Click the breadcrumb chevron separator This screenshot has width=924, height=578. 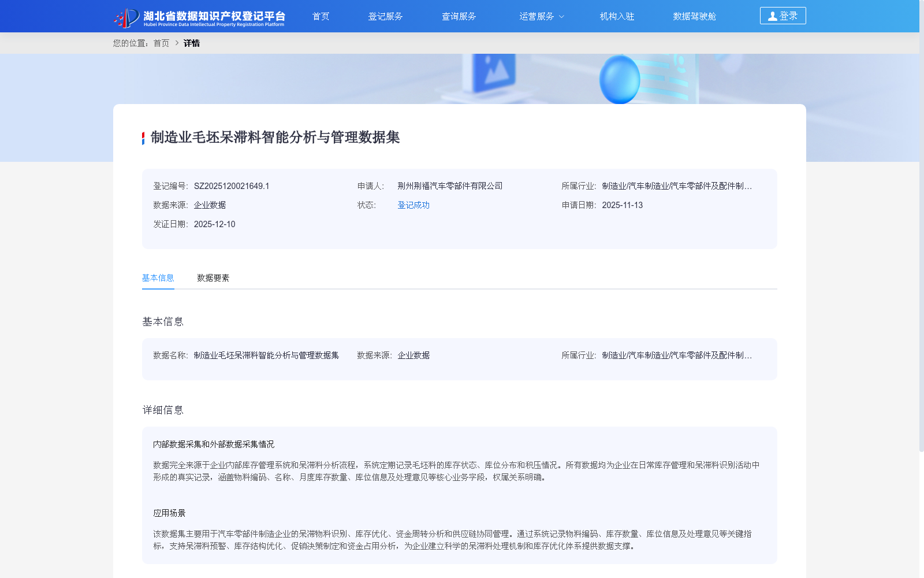tap(177, 43)
